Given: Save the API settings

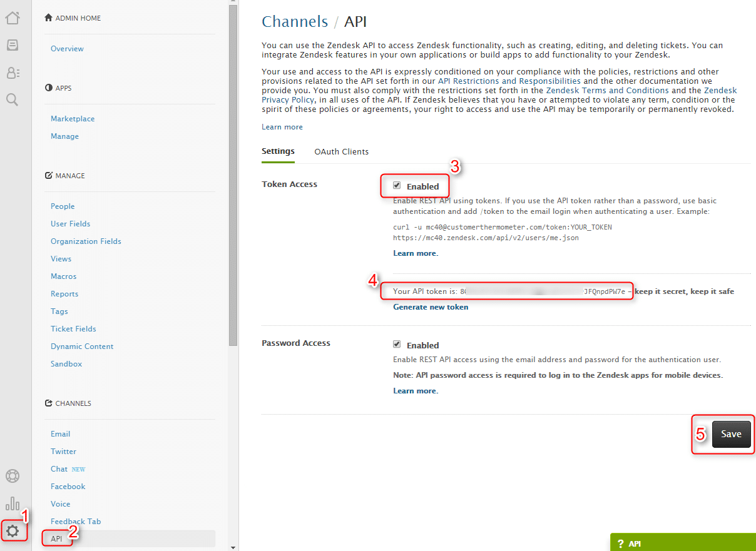Looking at the screenshot, I should tap(731, 434).
